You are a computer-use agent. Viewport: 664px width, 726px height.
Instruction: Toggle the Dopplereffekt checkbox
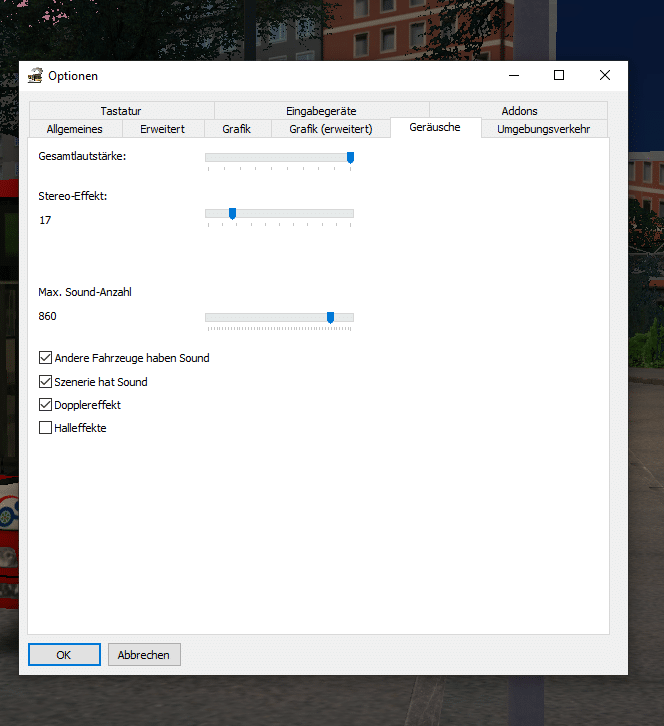click(x=45, y=405)
